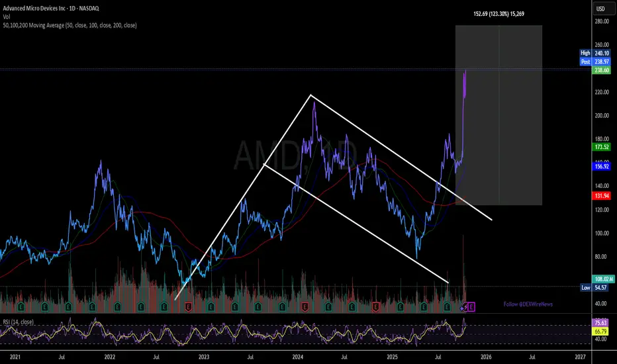This screenshot has width=617, height=364.
Task: Click the 152.69 (123.30%) measurement label
Action: (x=498, y=14)
